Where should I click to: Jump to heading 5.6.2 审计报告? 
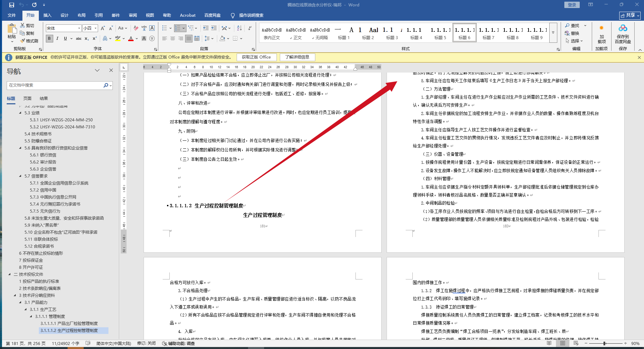pos(43,162)
